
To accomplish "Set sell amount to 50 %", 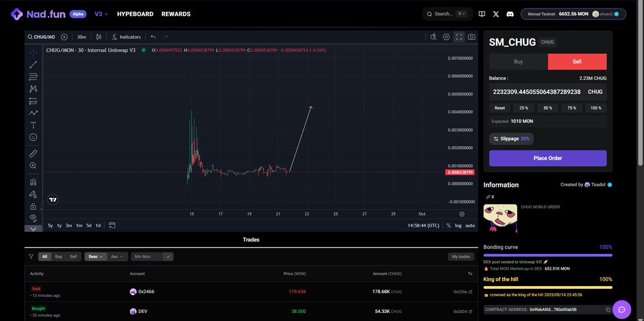I will click(x=548, y=108).
